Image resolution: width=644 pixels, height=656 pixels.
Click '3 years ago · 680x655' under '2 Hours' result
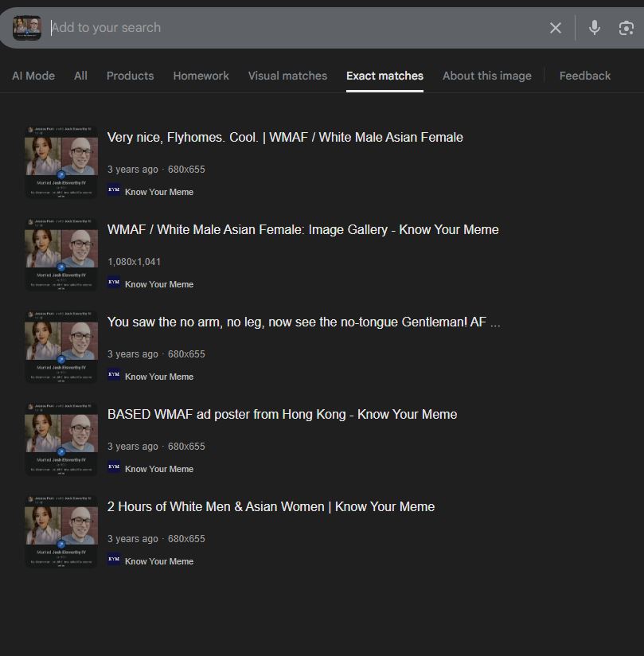tap(156, 539)
